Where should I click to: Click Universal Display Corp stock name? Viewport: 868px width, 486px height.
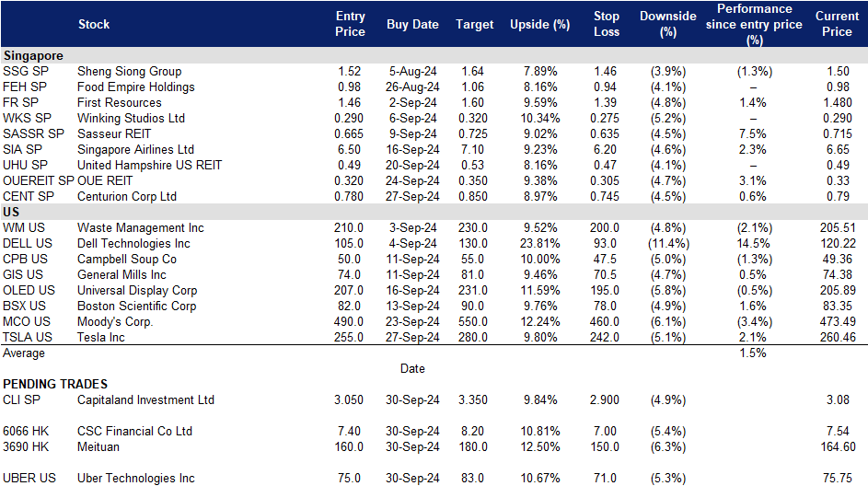[137, 291]
